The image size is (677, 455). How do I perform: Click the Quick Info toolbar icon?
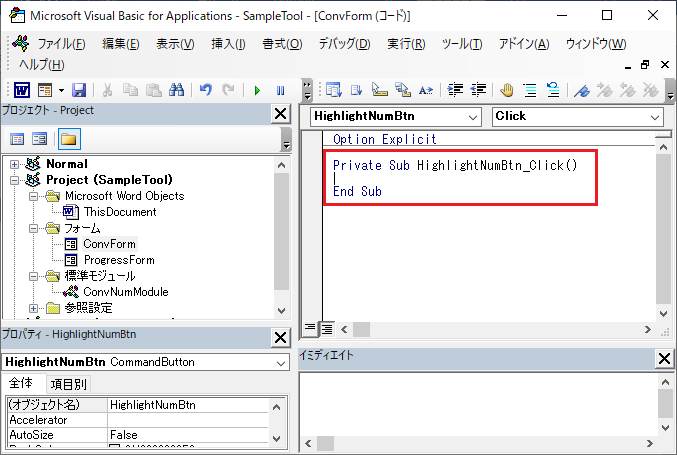tap(380, 89)
